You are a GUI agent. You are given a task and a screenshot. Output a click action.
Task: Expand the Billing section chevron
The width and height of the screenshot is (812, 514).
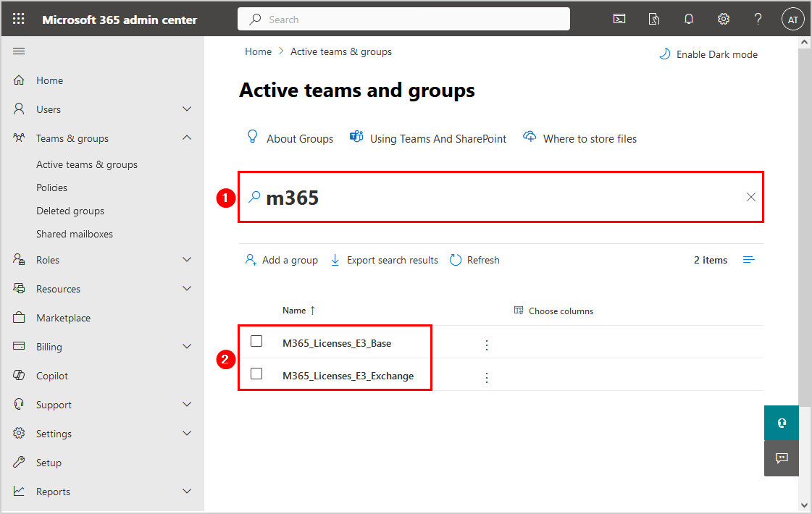(187, 346)
